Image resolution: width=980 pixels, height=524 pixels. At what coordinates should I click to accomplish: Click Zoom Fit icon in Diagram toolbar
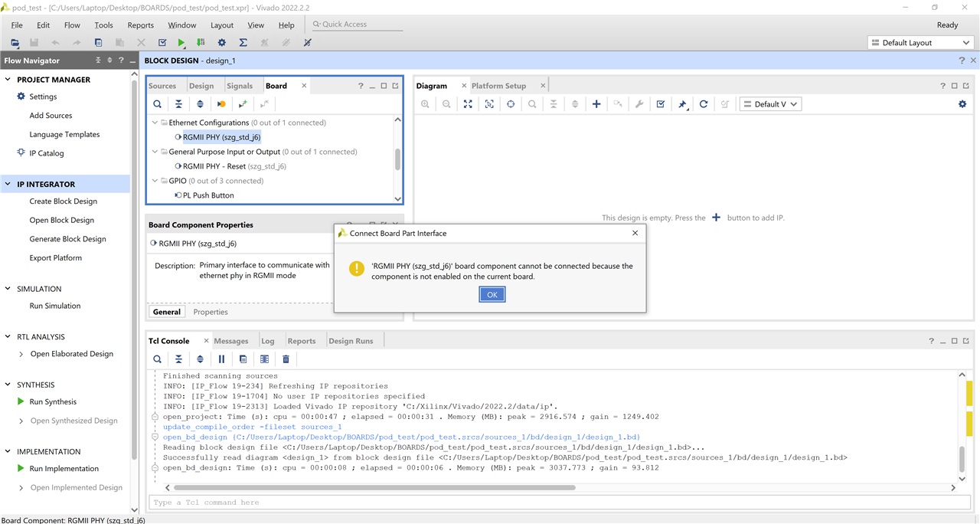coord(468,104)
